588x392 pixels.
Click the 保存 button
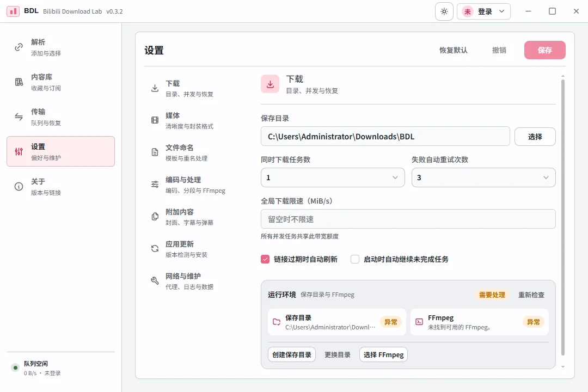(x=544, y=50)
